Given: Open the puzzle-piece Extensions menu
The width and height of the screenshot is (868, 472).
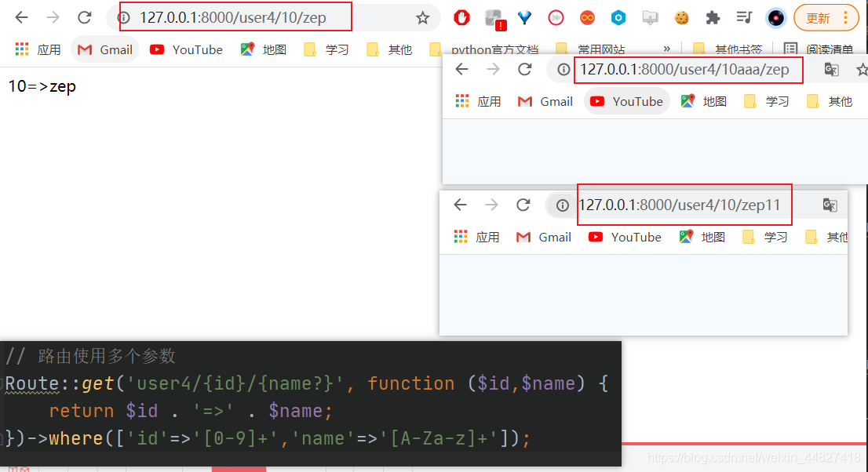Looking at the screenshot, I should coord(713,18).
